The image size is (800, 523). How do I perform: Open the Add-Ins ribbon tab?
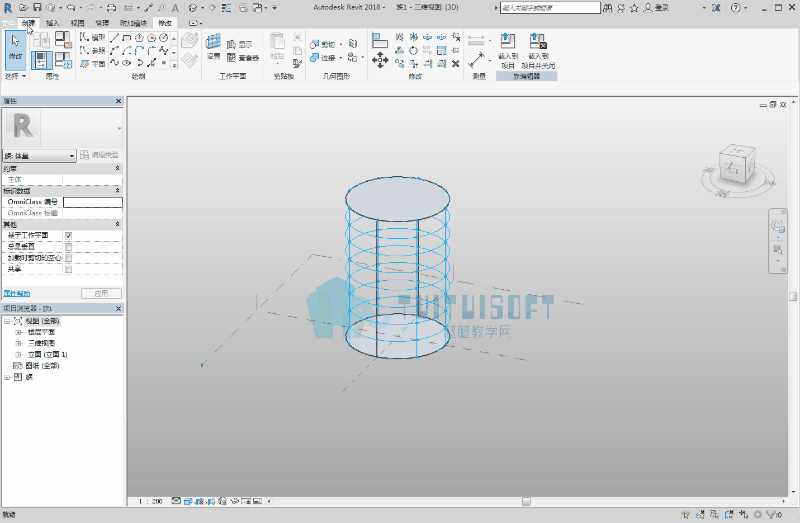click(133, 23)
